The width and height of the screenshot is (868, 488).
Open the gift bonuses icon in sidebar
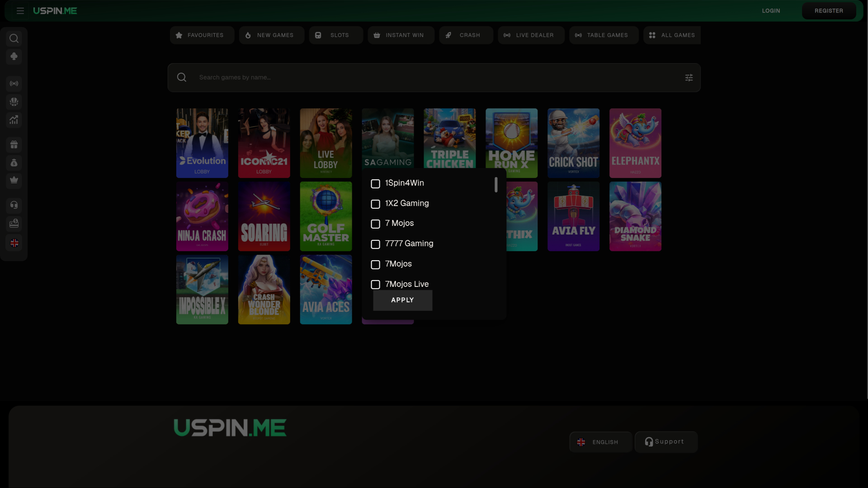(x=14, y=145)
